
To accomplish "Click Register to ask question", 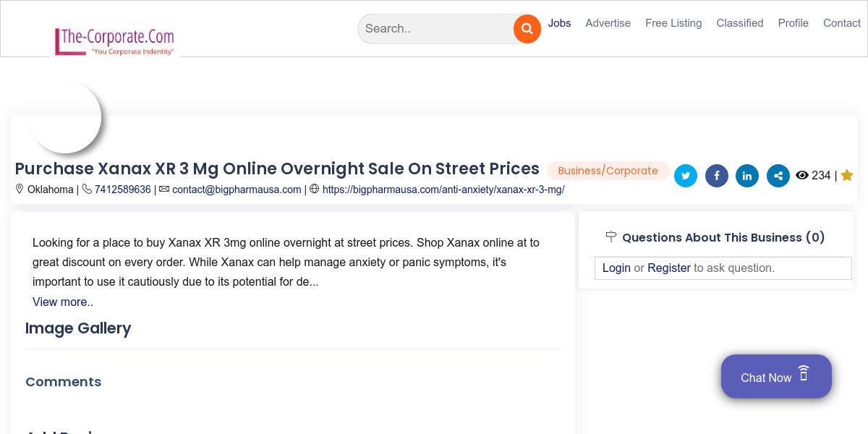I will pos(669,268).
